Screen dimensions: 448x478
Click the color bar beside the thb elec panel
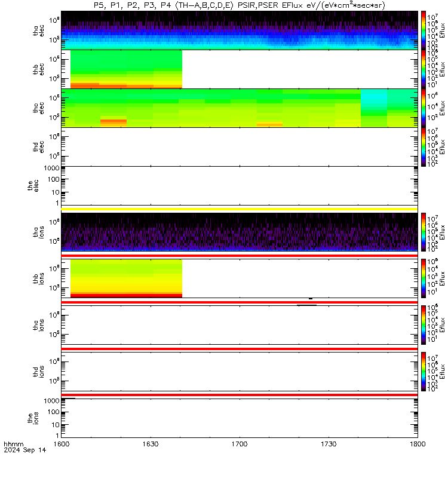click(424, 69)
